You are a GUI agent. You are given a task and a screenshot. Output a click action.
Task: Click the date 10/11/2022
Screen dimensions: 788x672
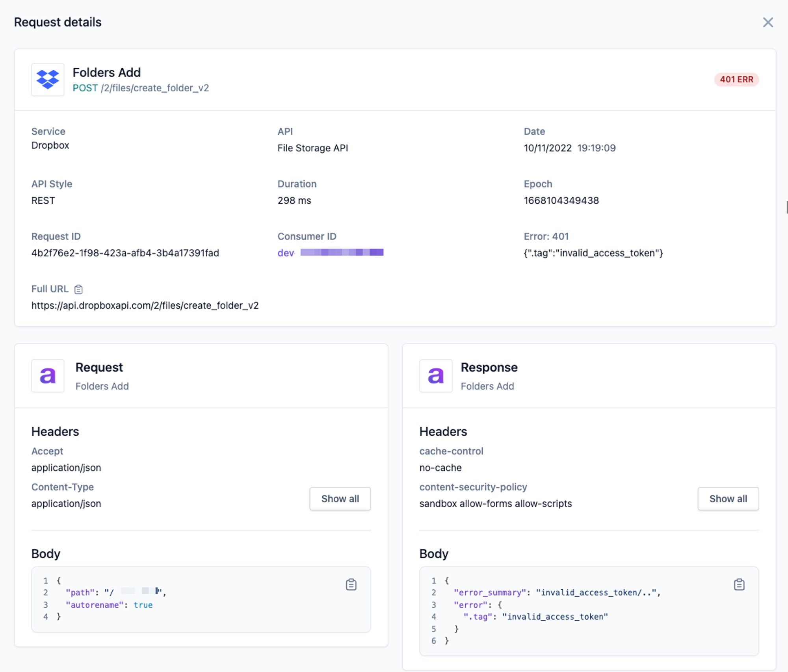coord(548,148)
